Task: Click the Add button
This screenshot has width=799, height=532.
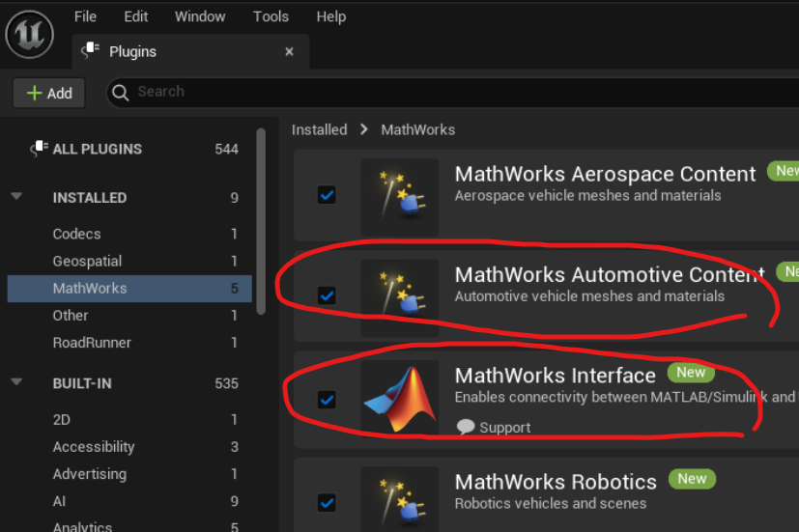Action: point(49,93)
